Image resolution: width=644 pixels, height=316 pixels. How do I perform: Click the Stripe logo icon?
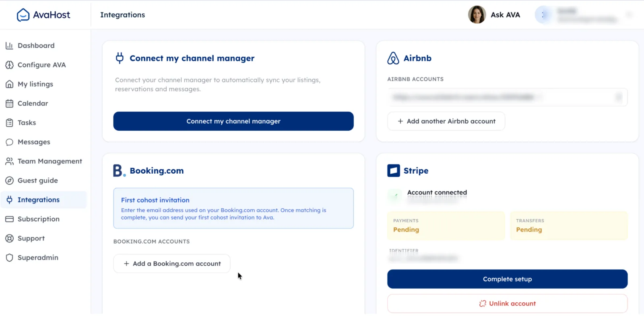tap(394, 170)
